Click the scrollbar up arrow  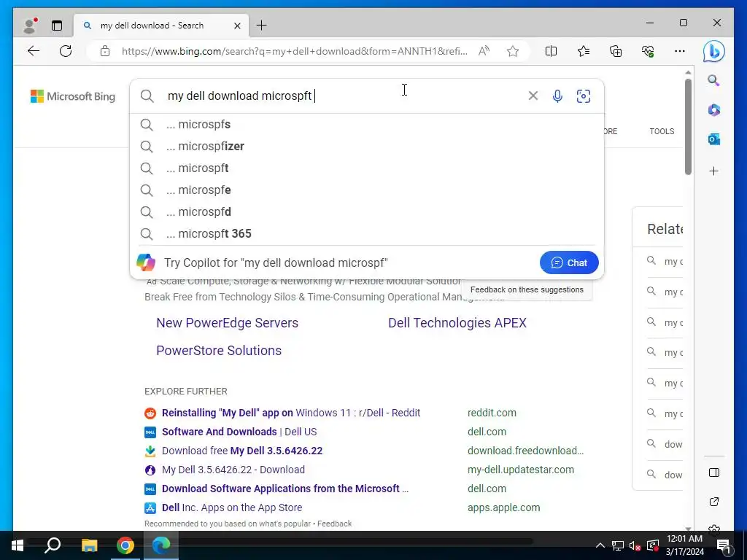click(688, 72)
